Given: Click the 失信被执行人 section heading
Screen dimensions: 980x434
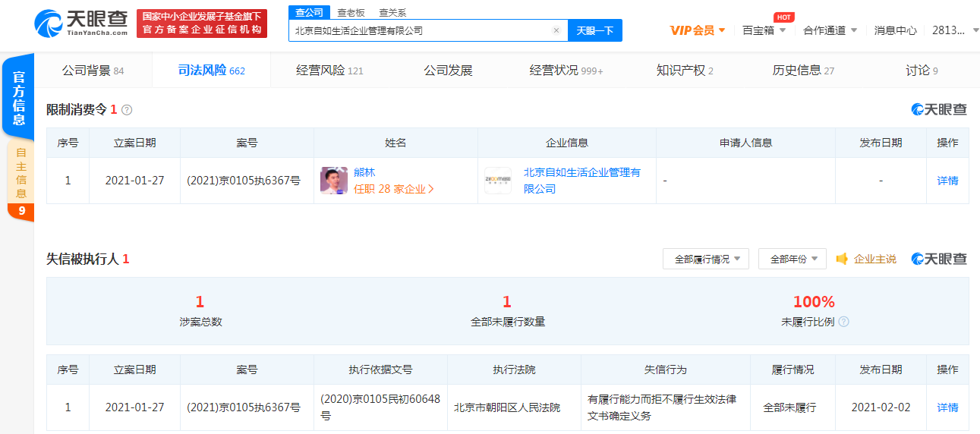Looking at the screenshot, I should [83, 259].
